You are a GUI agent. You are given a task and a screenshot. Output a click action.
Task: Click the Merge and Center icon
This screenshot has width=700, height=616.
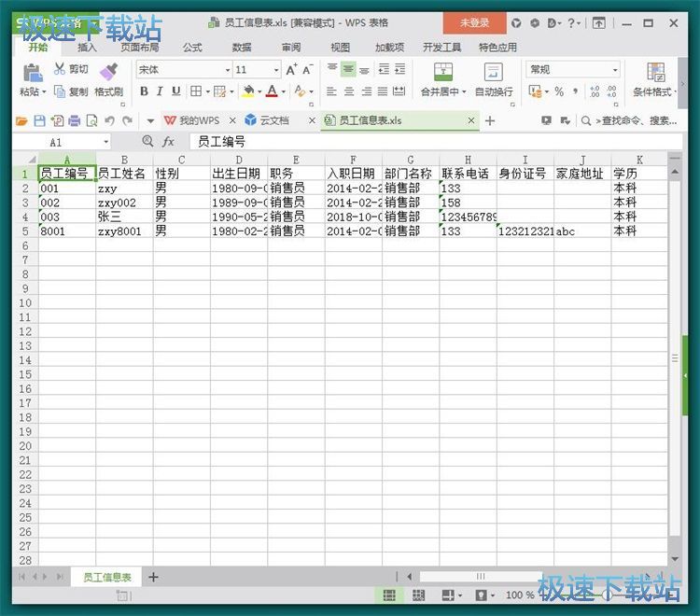pyautogui.click(x=442, y=72)
